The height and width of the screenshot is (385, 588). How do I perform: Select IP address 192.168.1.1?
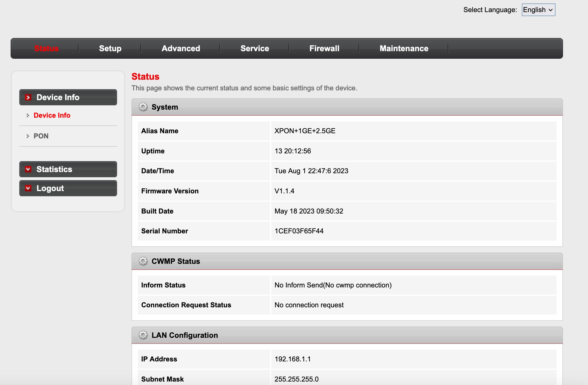tap(293, 359)
